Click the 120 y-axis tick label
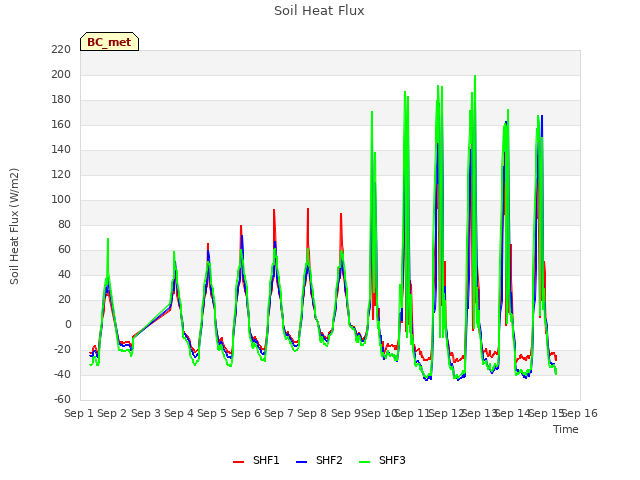Screen dimensions: 640x480 point(61,175)
